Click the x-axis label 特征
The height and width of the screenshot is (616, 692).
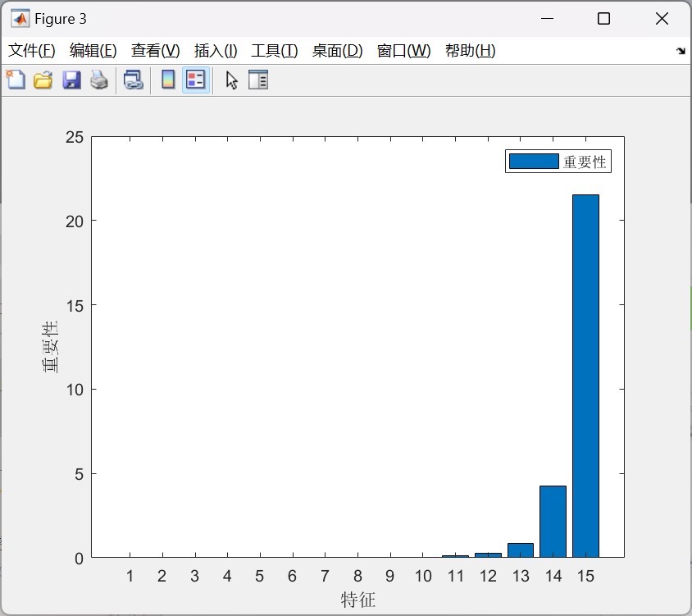tap(358, 600)
